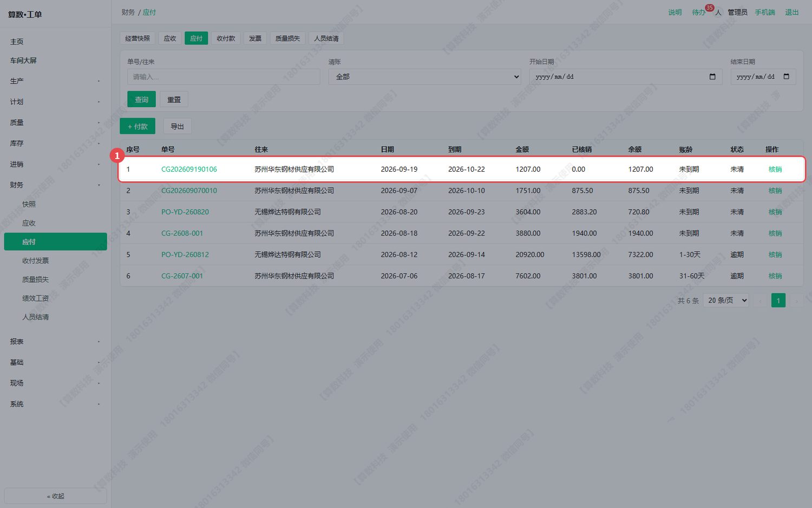Switch to the 人员结清 tab

(326, 38)
